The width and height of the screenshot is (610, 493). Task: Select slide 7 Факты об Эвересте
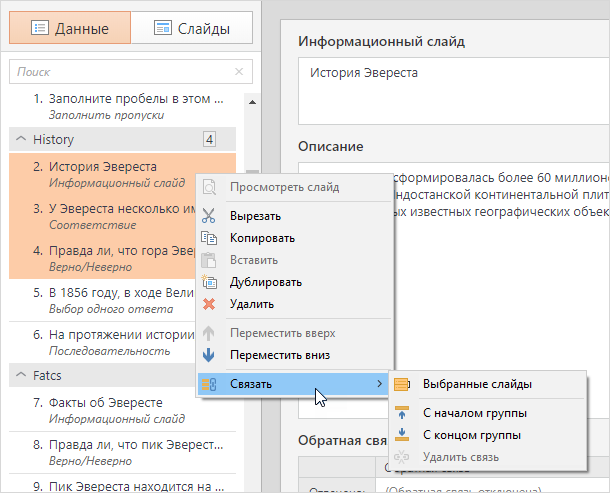[x=123, y=410]
